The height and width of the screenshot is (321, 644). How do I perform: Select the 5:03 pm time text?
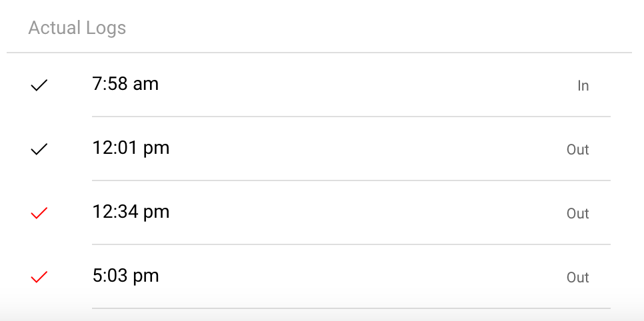tap(125, 276)
